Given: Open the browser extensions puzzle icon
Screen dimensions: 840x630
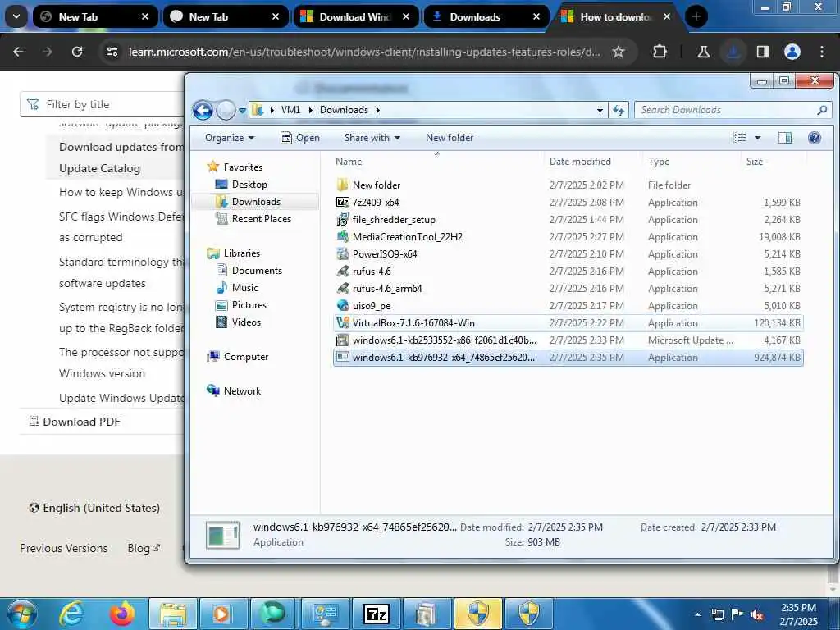Looking at the screenshot, I should [660, 52].
